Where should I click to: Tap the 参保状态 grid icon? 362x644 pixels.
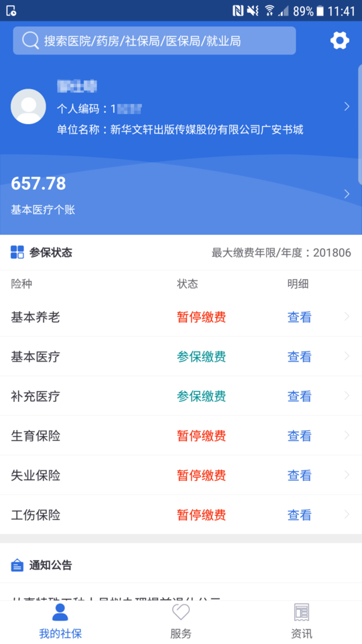(17, 252)
